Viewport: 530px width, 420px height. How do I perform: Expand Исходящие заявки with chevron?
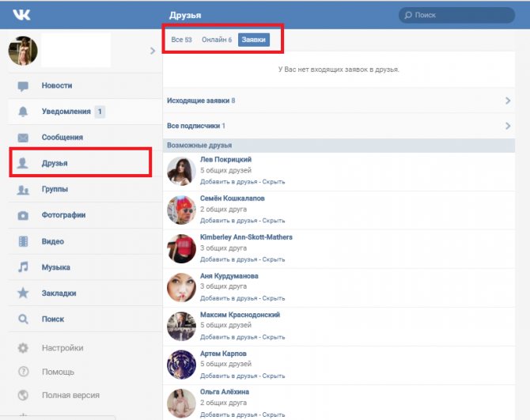[x=508, y=100]
